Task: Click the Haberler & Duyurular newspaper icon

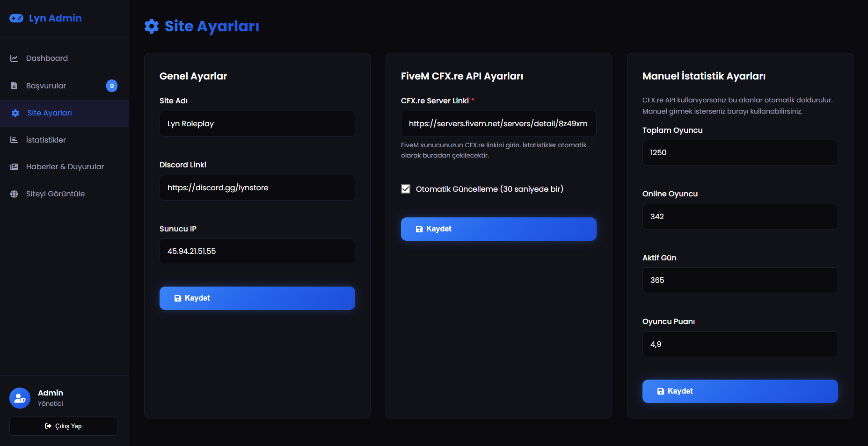Action: pyautogui.click(x=14, y=167)
